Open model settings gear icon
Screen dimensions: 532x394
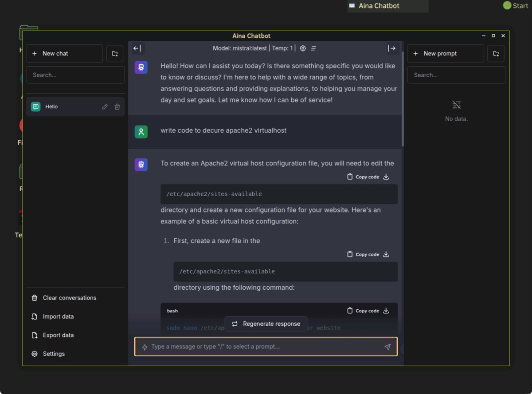pos(303,48)
